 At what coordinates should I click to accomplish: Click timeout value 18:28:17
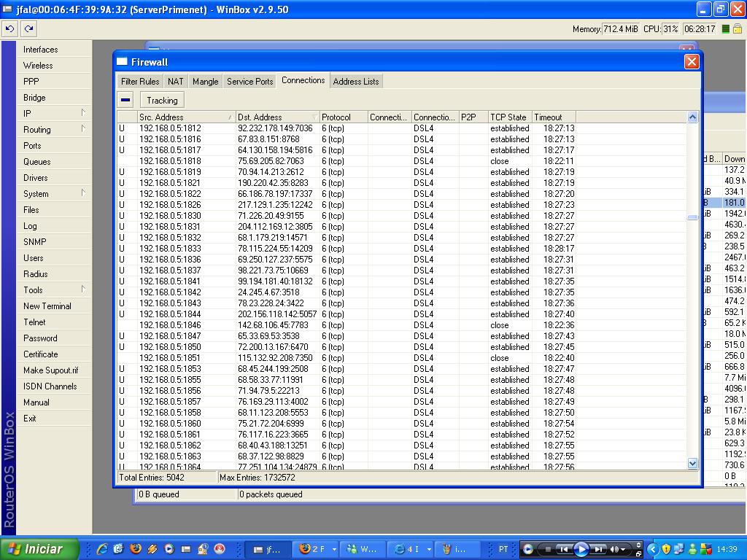(559, 249)
